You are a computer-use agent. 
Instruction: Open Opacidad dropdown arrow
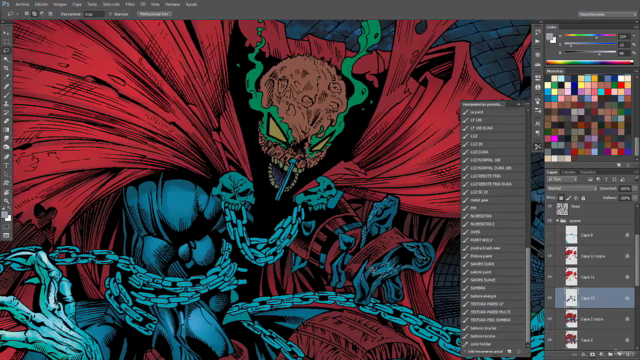tap(635, 189)
